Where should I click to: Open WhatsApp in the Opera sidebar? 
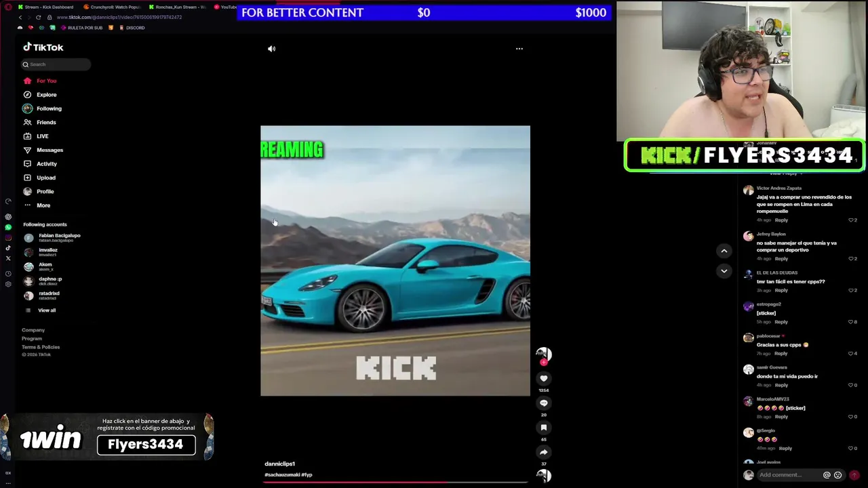coord(8,227)
